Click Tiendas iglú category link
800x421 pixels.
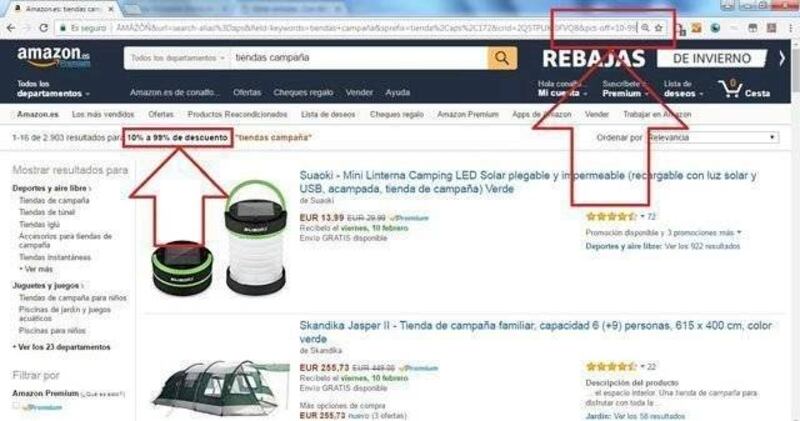[x=39, y=225]
